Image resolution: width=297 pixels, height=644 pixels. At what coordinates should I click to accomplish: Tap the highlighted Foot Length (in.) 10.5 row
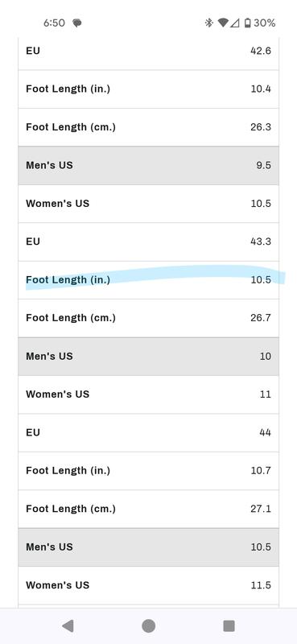[x=148, y=280]
